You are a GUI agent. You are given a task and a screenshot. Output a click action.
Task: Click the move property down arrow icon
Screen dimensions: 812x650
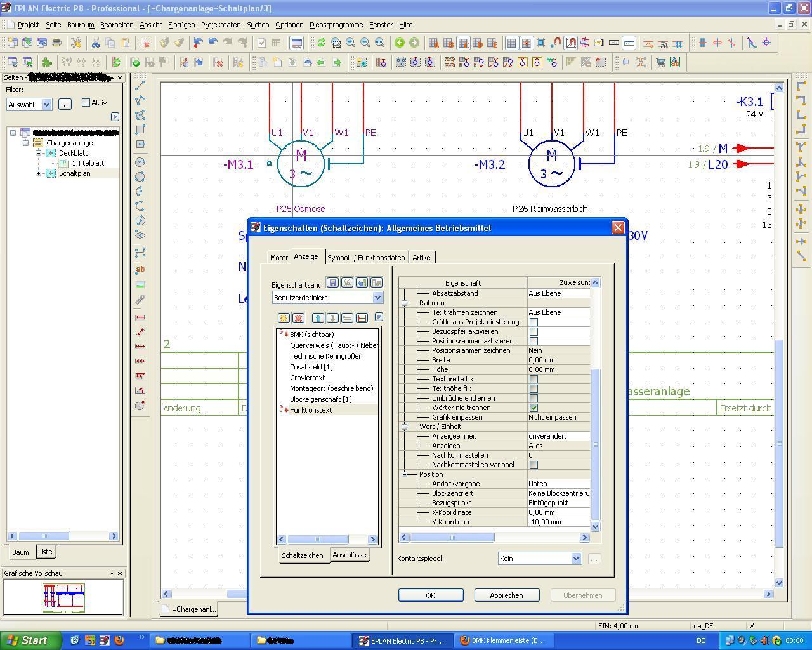(x=332, y=317)
